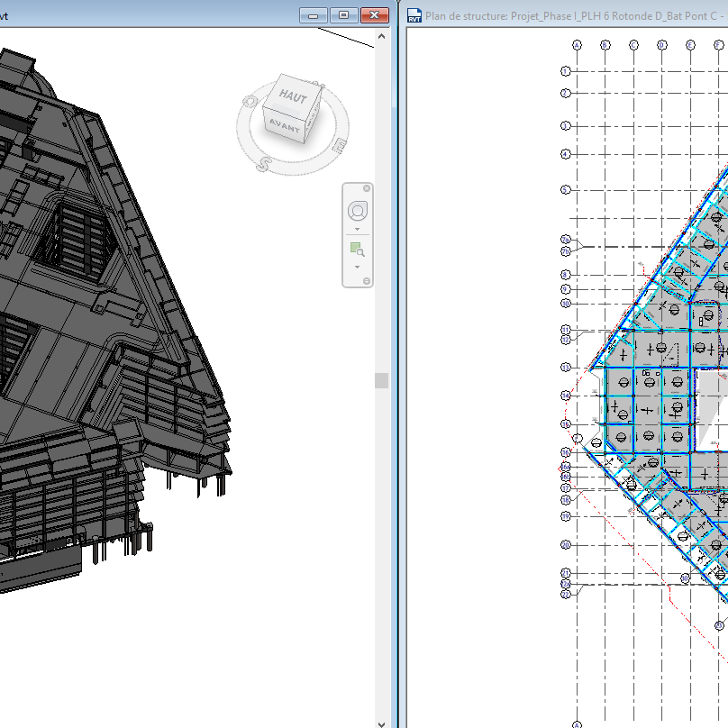Maximize the 3D view window
Screen dimensions: 728x728
(343, 15)
